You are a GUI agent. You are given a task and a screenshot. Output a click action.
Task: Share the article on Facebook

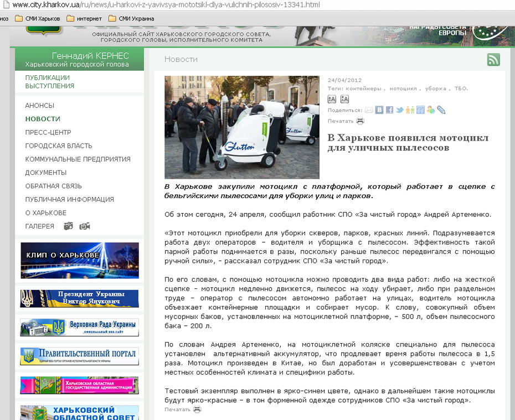tap(390, 110)
